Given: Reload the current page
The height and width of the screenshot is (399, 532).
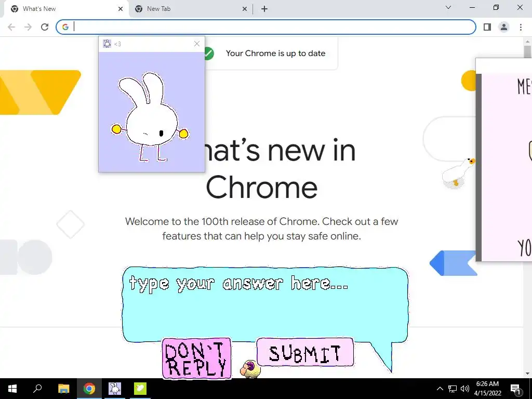Looking at the screenshot, I should [x=45, y=27].
